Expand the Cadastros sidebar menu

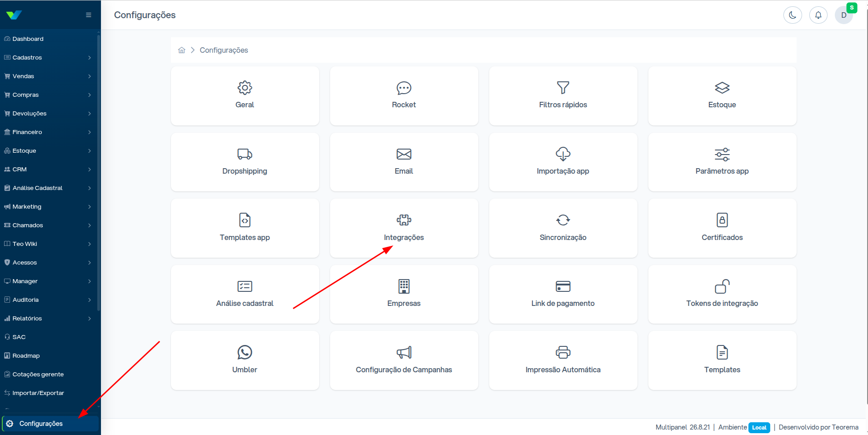[48, 57]
